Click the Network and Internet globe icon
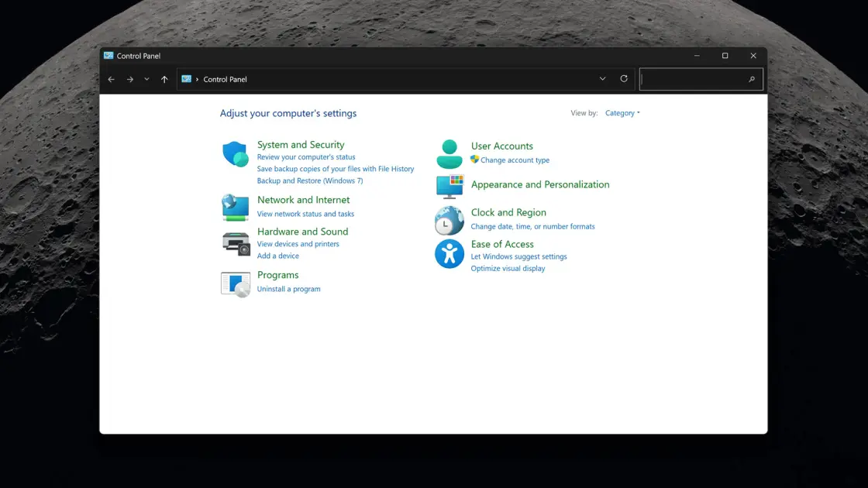868x488 pixels. (x=236, y=207)
